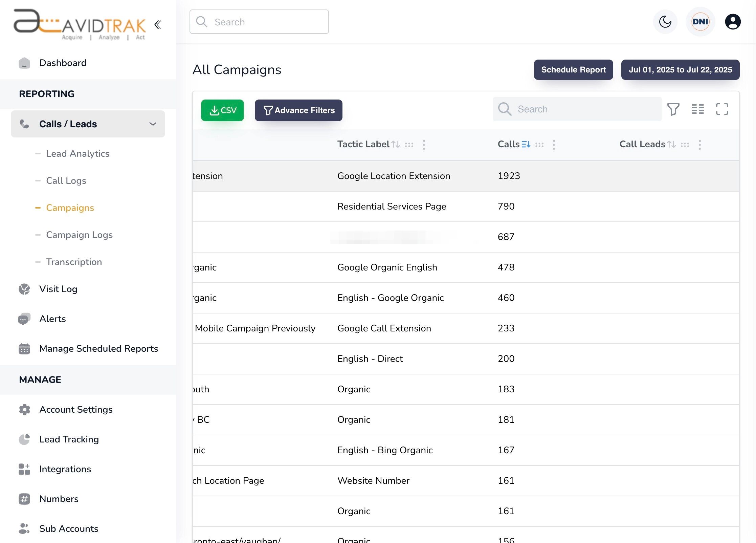Download report using the CSV button
Viewport: 756px width, 543px height.
[222, 110]
